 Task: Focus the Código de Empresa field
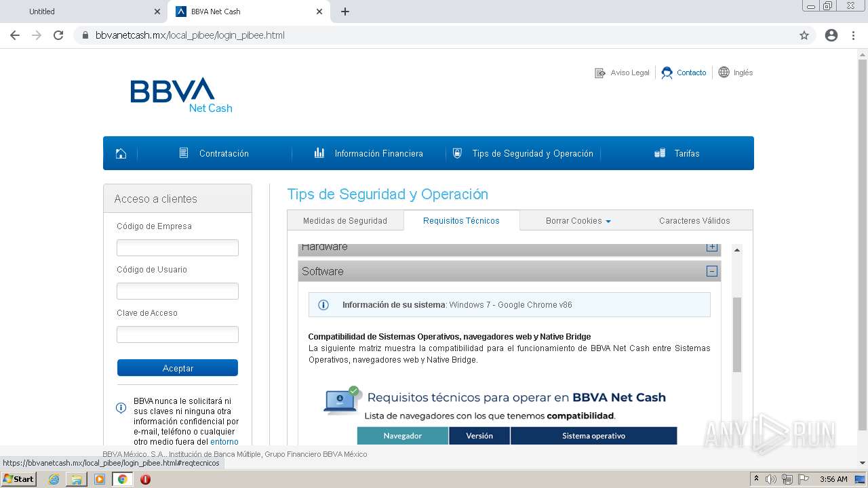178,247
